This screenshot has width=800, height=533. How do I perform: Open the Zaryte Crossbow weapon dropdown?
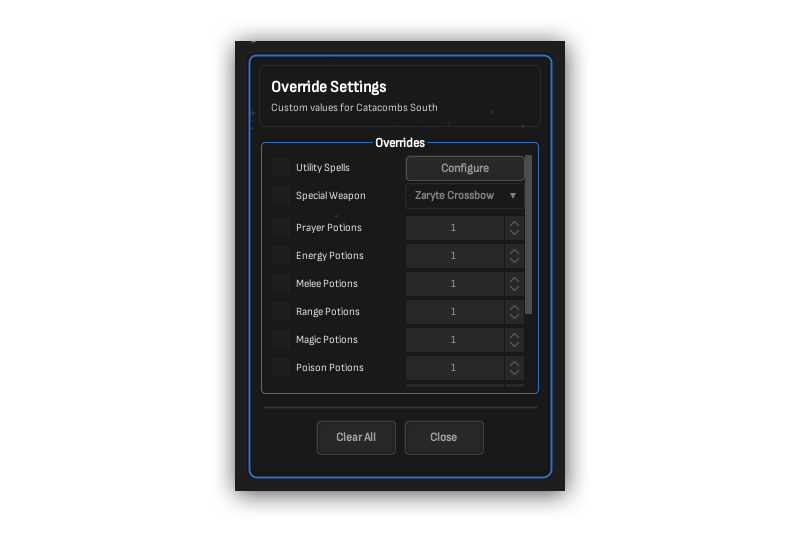point(464,196)
